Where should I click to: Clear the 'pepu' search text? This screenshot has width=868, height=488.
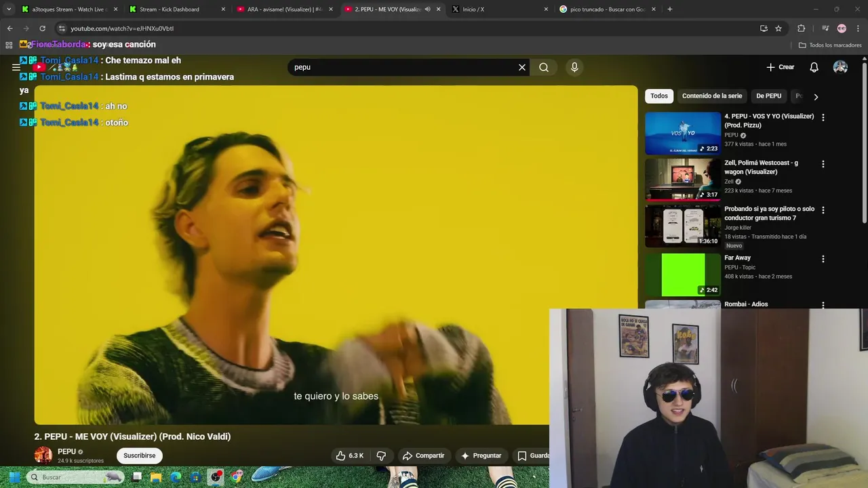[x=522, y=67]
